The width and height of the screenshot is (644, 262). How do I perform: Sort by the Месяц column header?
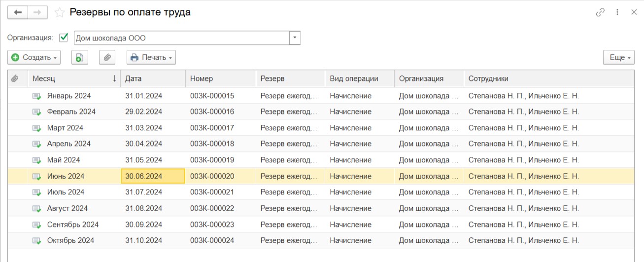tap(69, 78)
